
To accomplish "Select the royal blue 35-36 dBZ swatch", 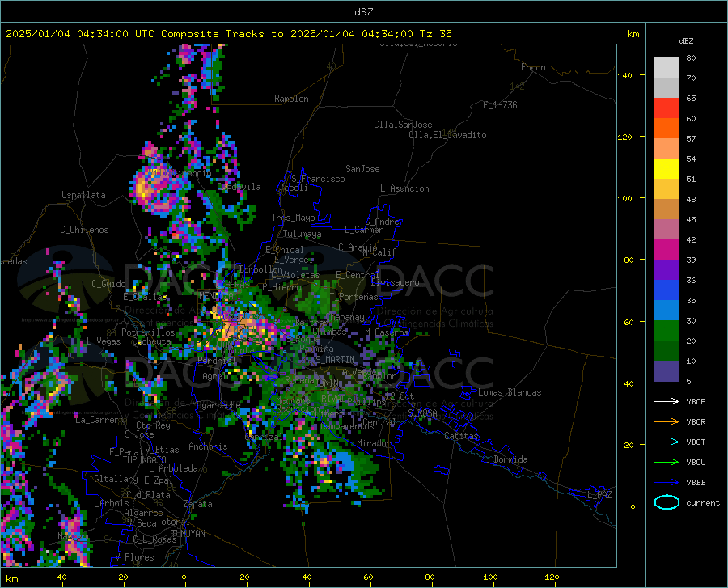I will (667, 290).
